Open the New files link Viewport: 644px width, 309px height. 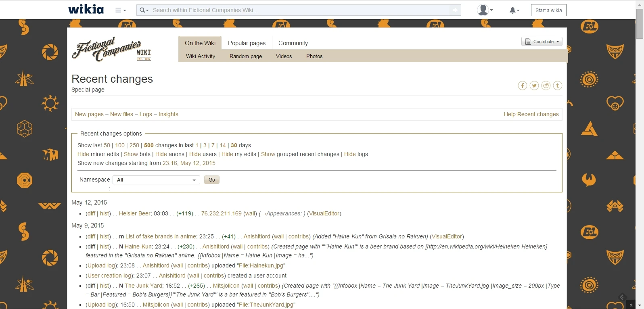coord(121,114)
